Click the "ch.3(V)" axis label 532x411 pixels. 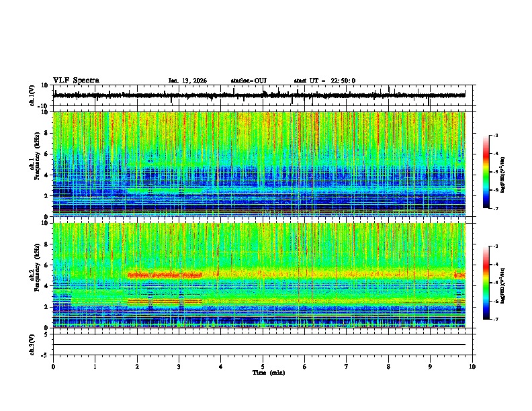(32, 345)
